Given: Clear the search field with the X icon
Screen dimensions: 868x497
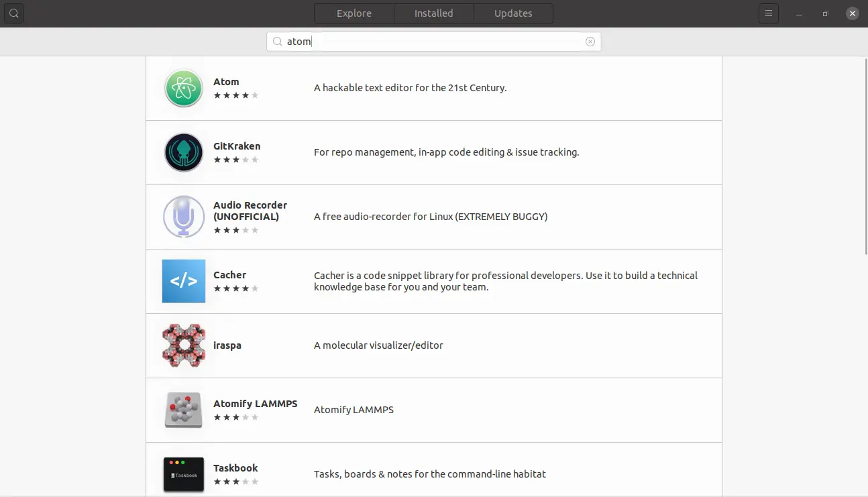Looking at the screenshot, I should pos(590,42).
